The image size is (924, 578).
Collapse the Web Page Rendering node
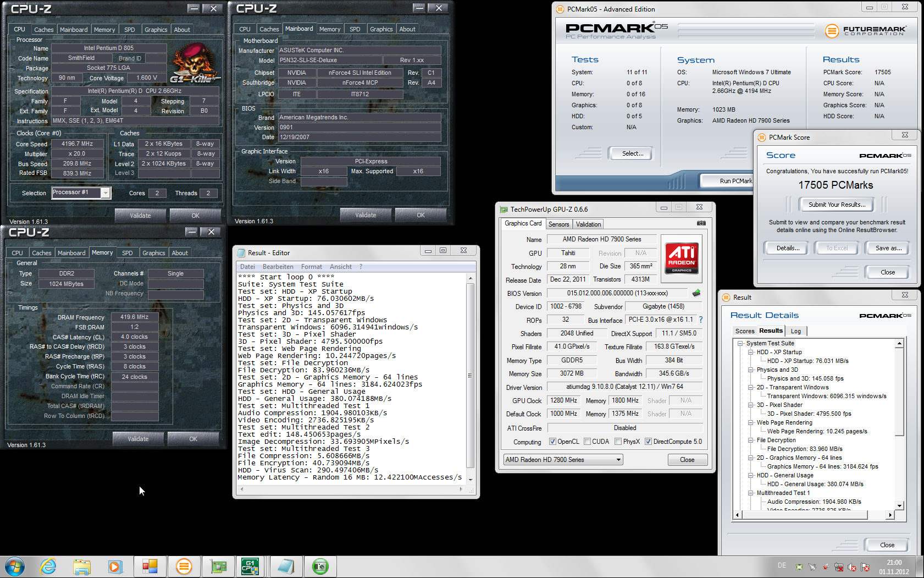click(x=751, y=422)
